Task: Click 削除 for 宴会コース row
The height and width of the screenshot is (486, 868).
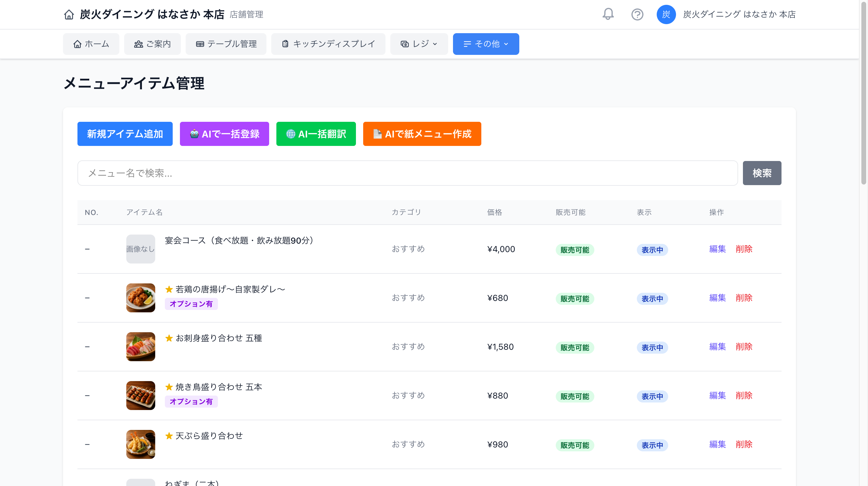Action: 744,249
